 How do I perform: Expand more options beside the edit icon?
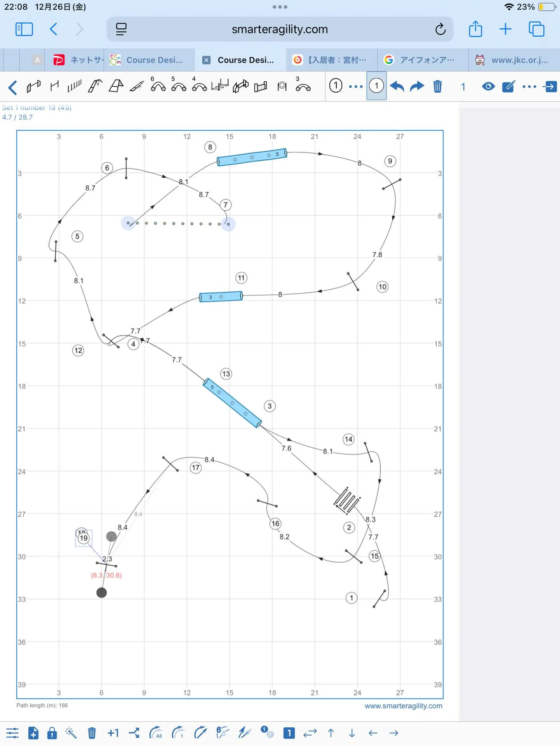pos(529,86)
